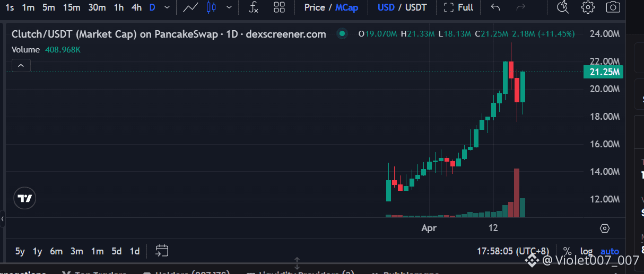Undo the last chart action
Screen dimensions: 644x274
coord(495,7)
